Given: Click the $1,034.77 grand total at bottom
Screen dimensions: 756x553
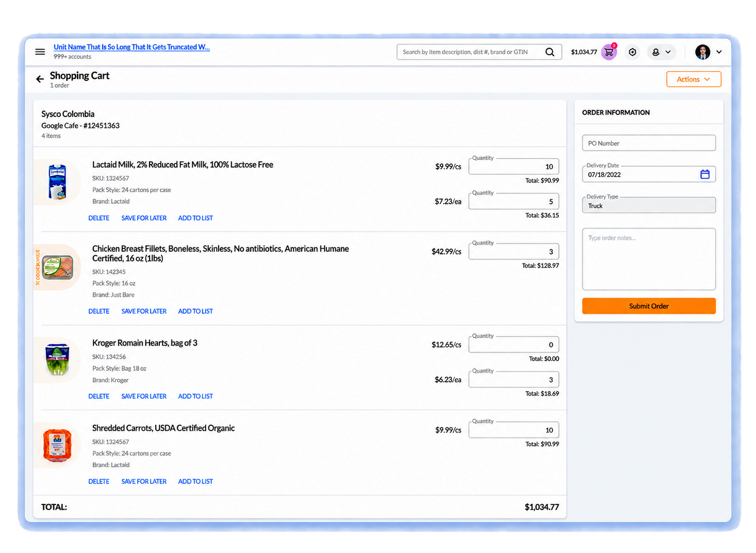Looking at the screenshot, I should click(x=541, y=507).
